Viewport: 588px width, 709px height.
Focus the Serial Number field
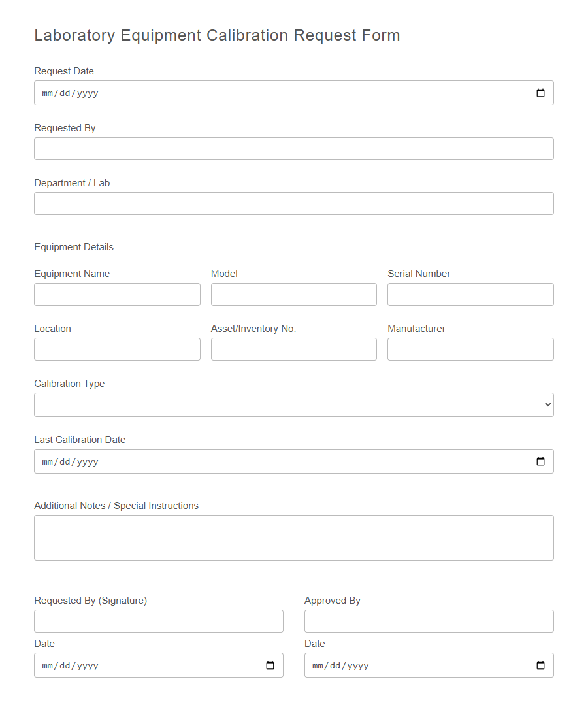click(x=470, y=294)
